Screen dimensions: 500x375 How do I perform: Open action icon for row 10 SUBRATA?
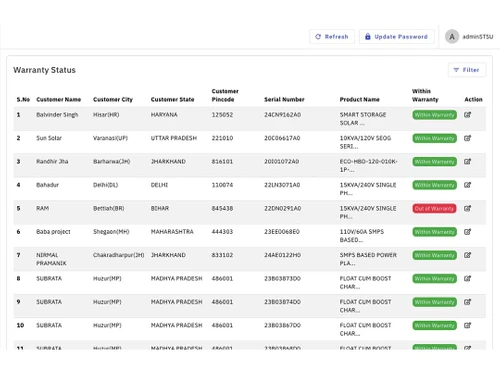coord(467,325)
